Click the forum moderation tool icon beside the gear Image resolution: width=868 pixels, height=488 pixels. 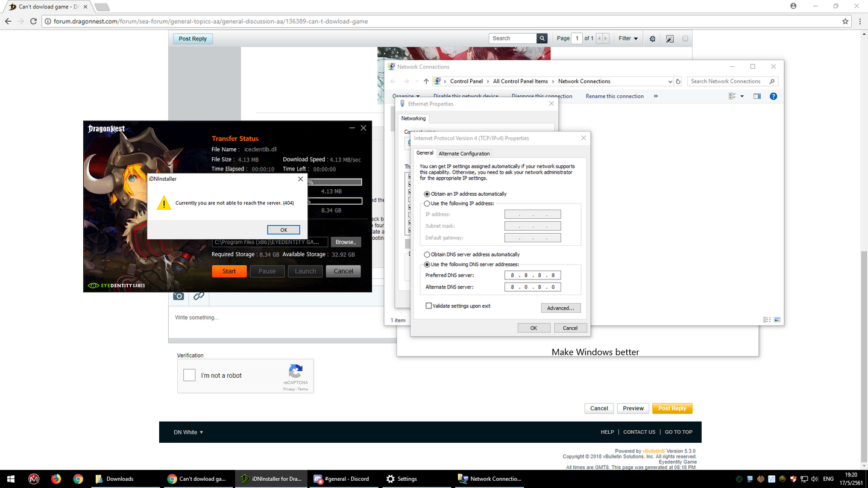click(x=670, y=39)
